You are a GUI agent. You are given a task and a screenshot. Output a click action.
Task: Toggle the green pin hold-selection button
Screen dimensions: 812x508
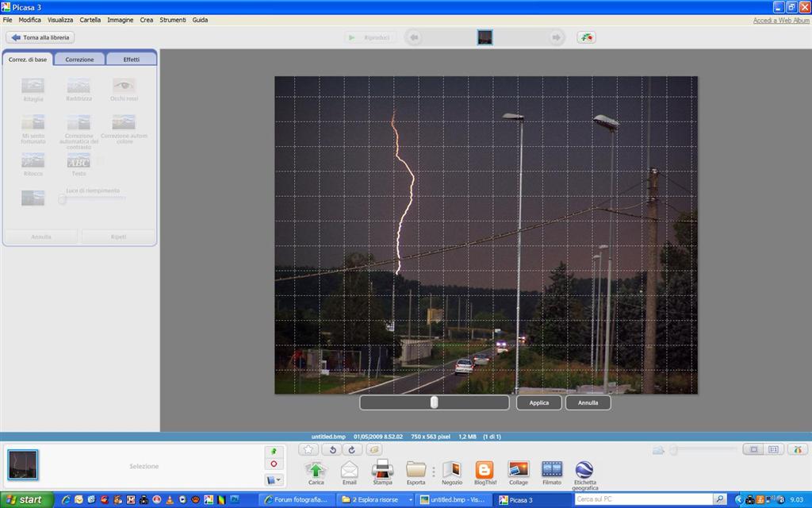pos(274,451)
